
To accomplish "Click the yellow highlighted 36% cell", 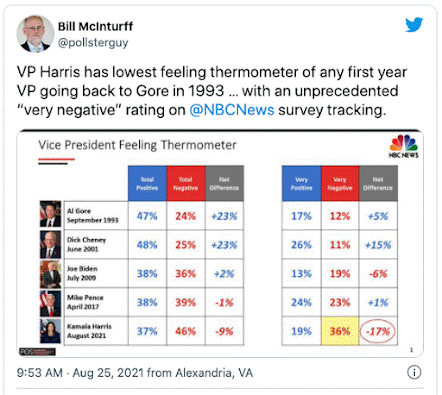I will tap(340, 331).
